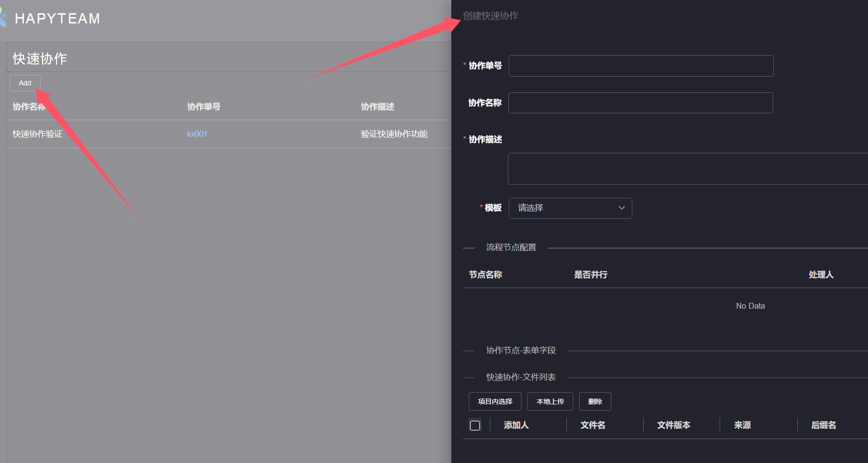The width and height of the screenshot is (868, 463).
Task: Click the 处理人 column header
Action: coord(821,274)
